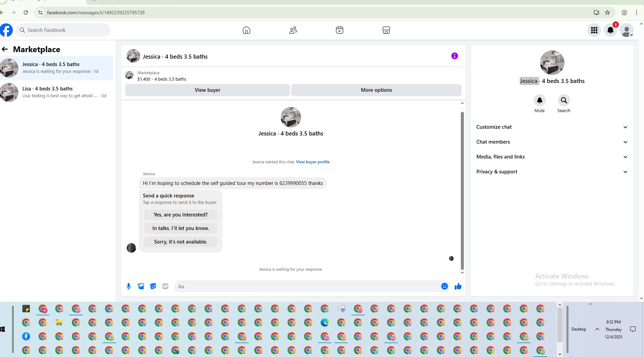Attach a photo using image icon

click(x=141, y=286)
